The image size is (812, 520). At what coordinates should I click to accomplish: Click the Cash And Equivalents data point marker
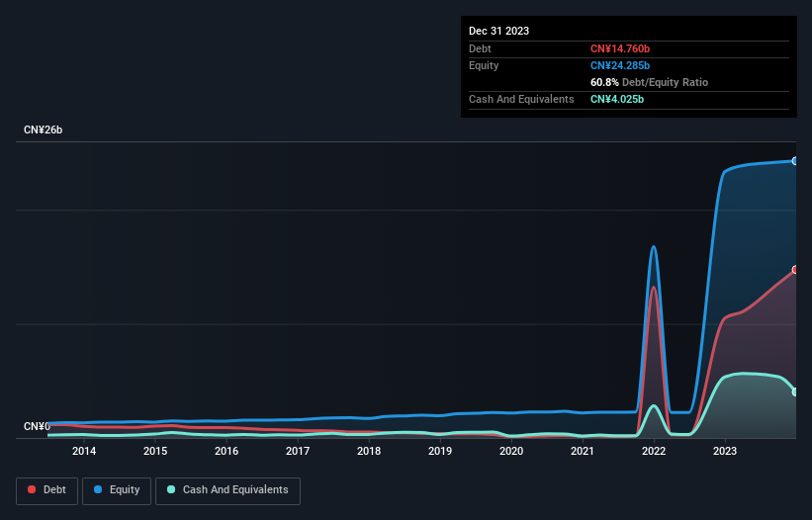[x=795, y=391]
